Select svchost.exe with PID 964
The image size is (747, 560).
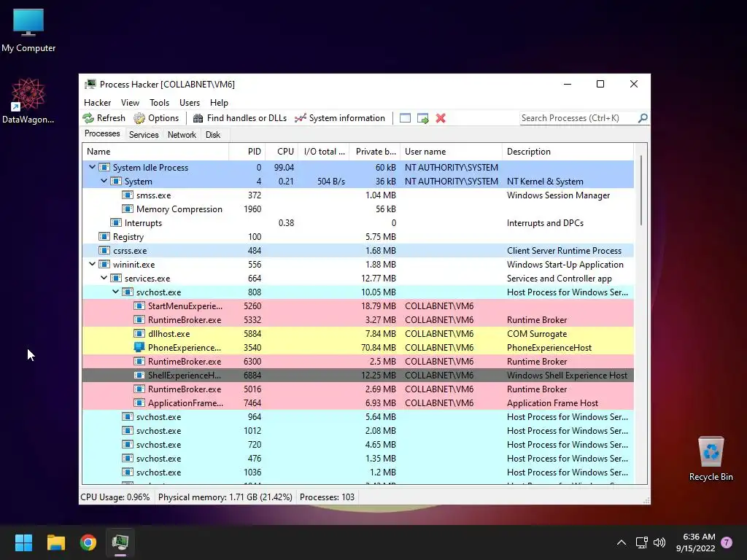point(357,416)
